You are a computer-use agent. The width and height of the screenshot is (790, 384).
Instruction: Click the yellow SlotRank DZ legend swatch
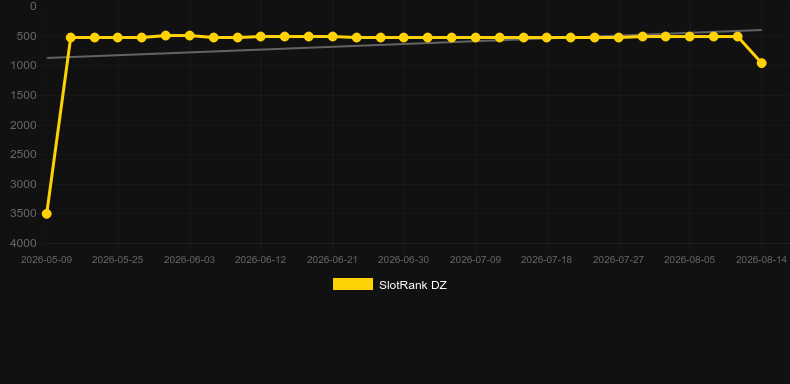click(353, 284)
